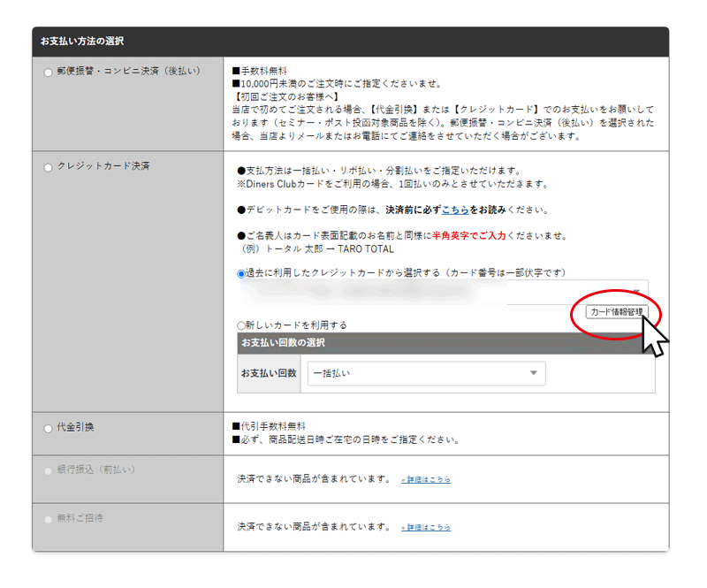Click ■10,000円未満のご注文時にご指定くださいませ text
Image resolution: width=707 pixels, height=588 pixels.
click(x=338, y=84)
